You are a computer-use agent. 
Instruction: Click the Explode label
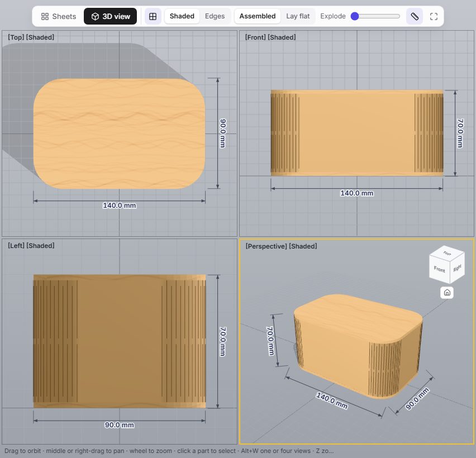pyautogui.click(x=333, y=16)
